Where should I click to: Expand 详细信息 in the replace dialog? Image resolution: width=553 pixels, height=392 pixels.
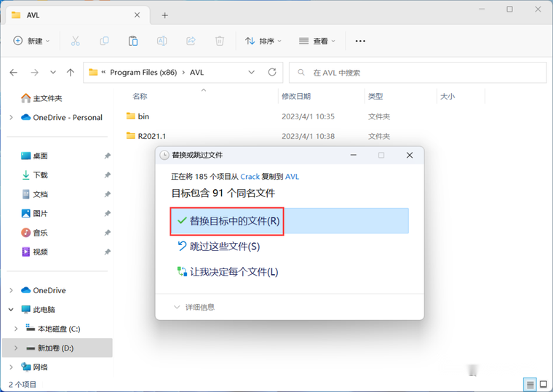(x=194, y=307)
